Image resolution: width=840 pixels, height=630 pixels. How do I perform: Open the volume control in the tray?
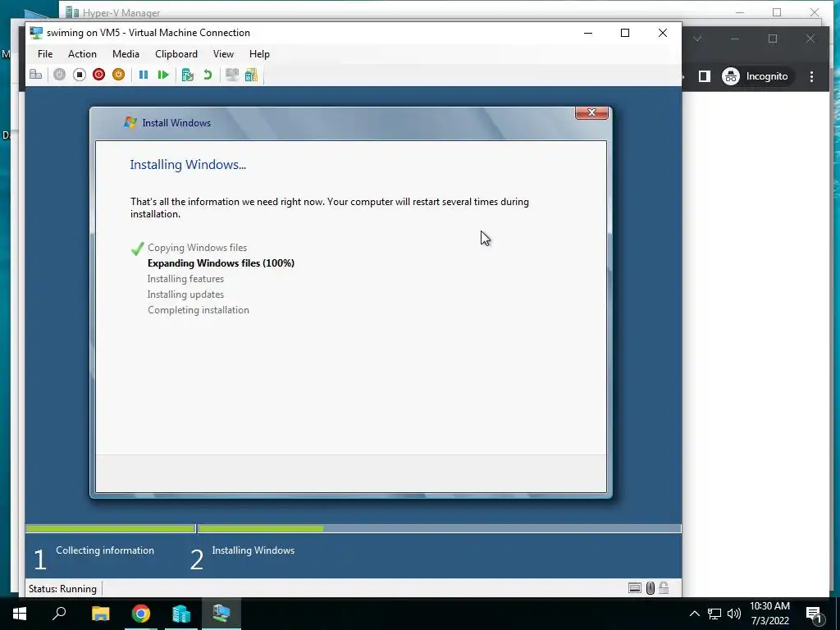[x=734, y=614]
